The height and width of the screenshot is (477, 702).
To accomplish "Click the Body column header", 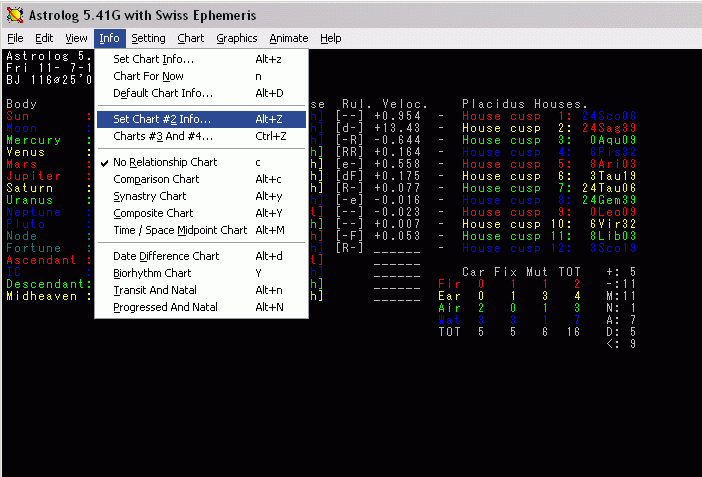I will click(21, 104).
